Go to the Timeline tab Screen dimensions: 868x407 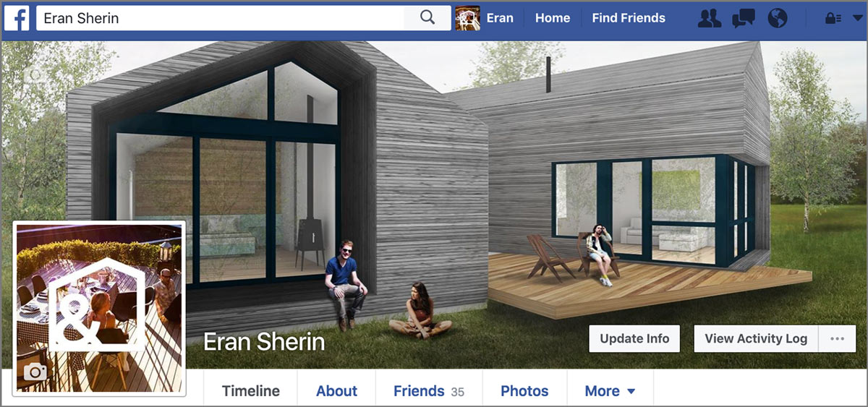(x=250, y=391)
